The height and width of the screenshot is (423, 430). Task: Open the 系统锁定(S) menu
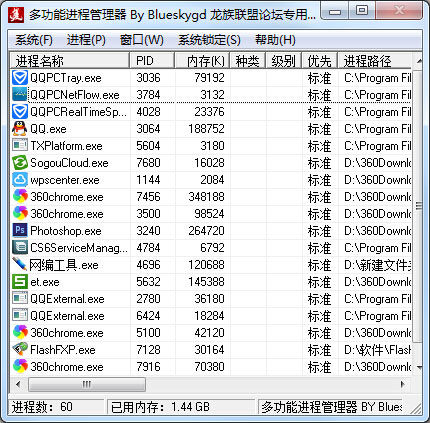click(x=209, y=40)
